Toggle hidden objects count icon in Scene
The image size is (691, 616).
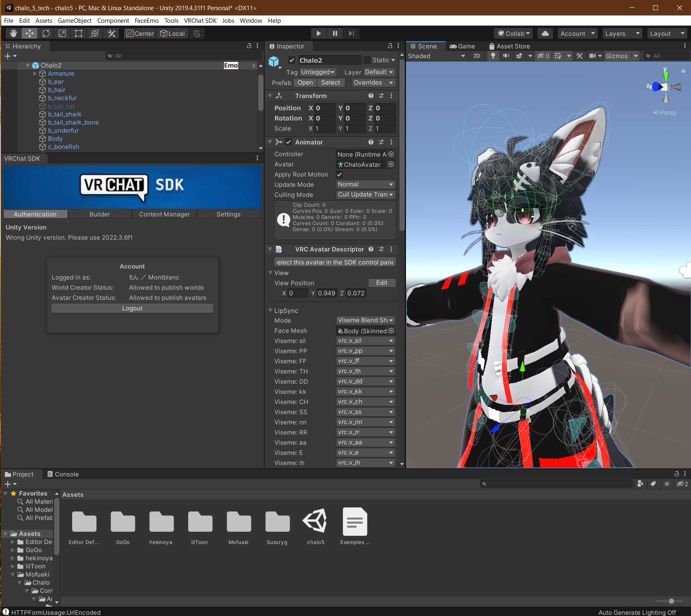pyautogui.click(x=543, y=56)
